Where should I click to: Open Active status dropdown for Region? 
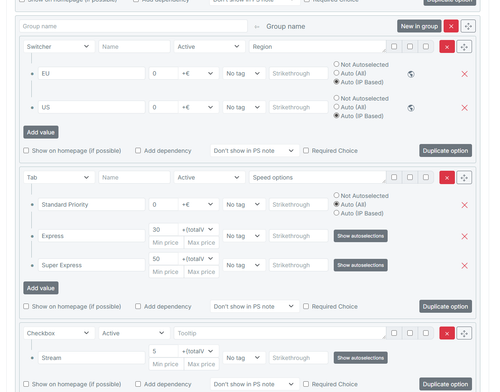tap(209, 47)
